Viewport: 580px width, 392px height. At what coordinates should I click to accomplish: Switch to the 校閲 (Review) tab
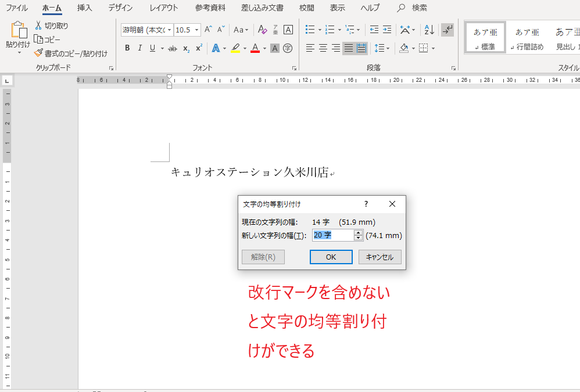(x=306, y=8)
